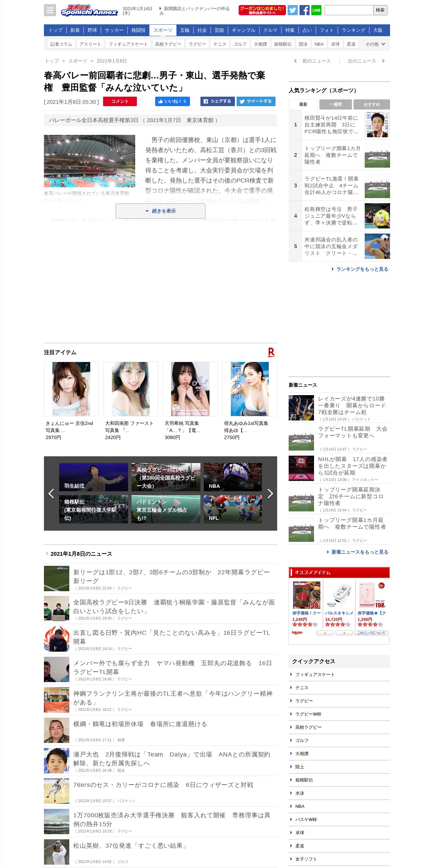Screen dimensions: 434x868
Task: Click the Rakuten R logo by 注目アイテム
Action: point(271,352)
